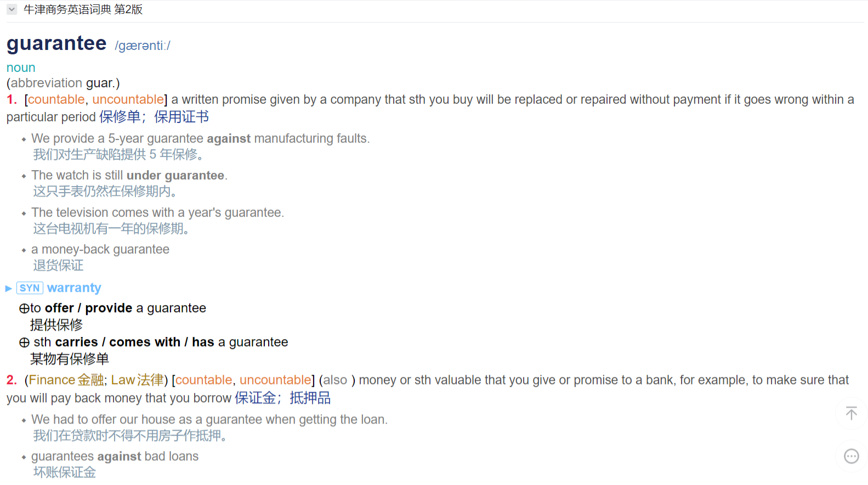Click the phonetic transcription /gærənti:/
The width and height of the screenshot is (868, 485).
tap(143, 46)
